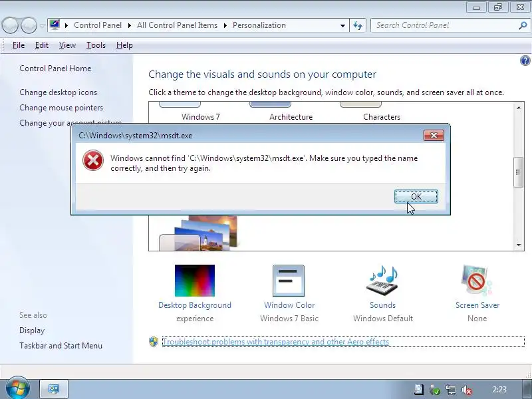
Task: Open the View menu
Action: 67,45
